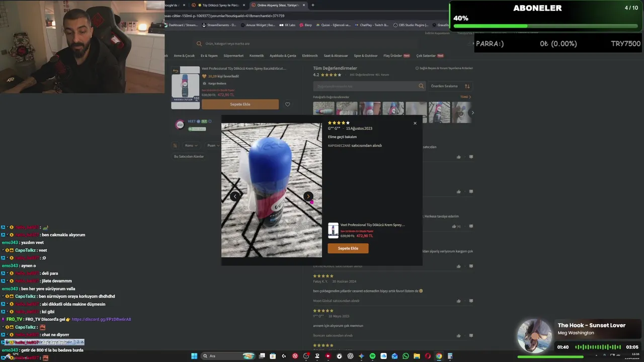644x362 pixels.
Task: Show next review photo in popup
Action: [308, 197]
